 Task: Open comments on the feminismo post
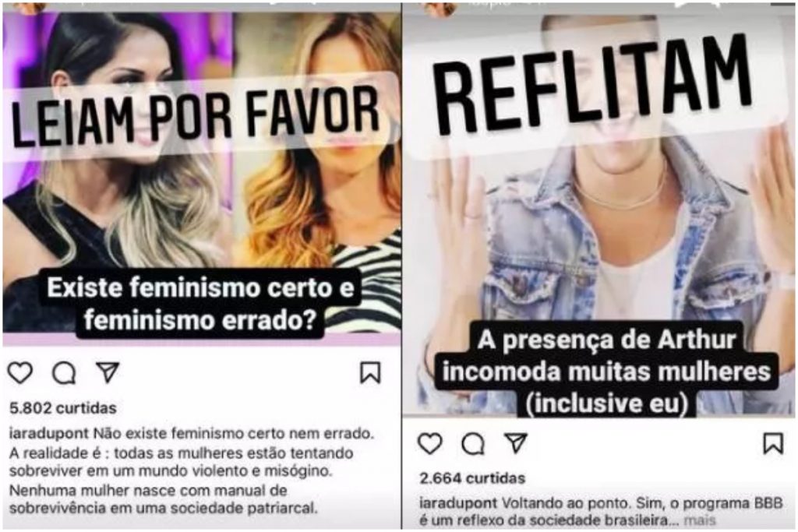pos(65,373)
